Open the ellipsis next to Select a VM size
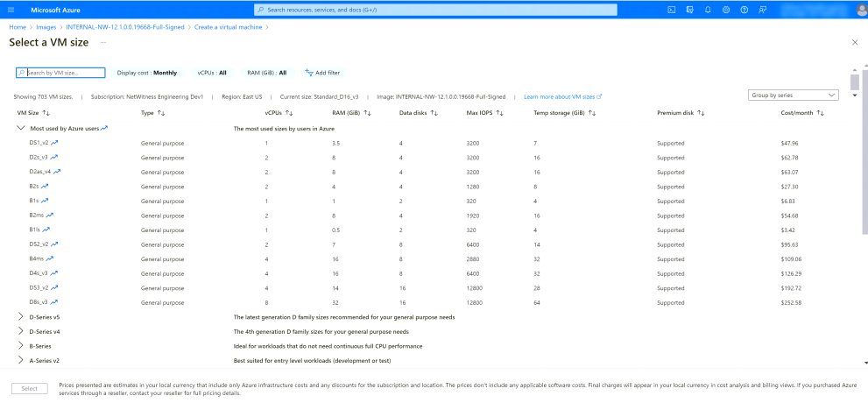The height and width of the screenshot is (403, 868). [103, 43]
